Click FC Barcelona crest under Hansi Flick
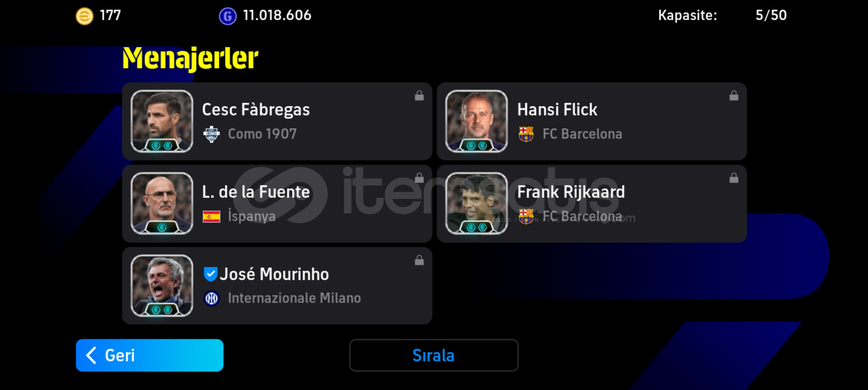 point(526,134)
